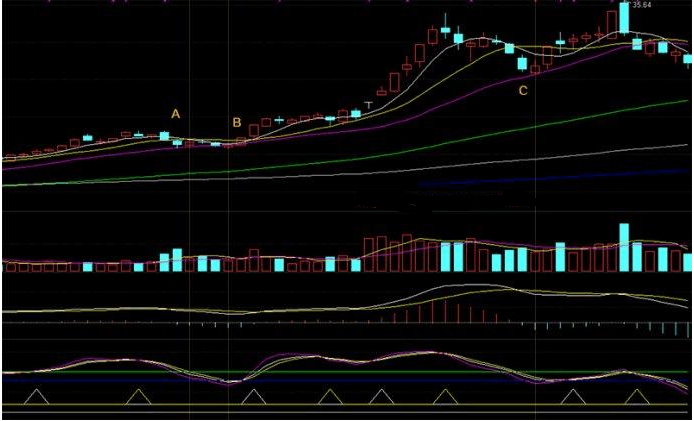Viewport: 694px width, 421px height.
Task: Click the cyan candlestick just above marker C
Action: [522, 64]
